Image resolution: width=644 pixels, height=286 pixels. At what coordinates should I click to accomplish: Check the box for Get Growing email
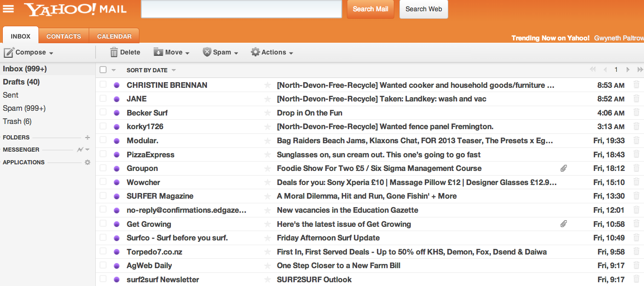tap(103, 224)
